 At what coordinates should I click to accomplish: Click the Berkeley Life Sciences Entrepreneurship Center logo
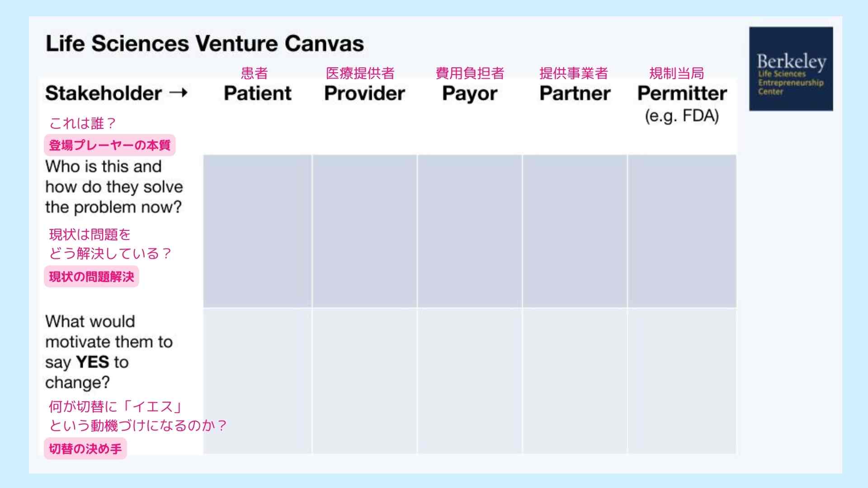pos(791,69)
